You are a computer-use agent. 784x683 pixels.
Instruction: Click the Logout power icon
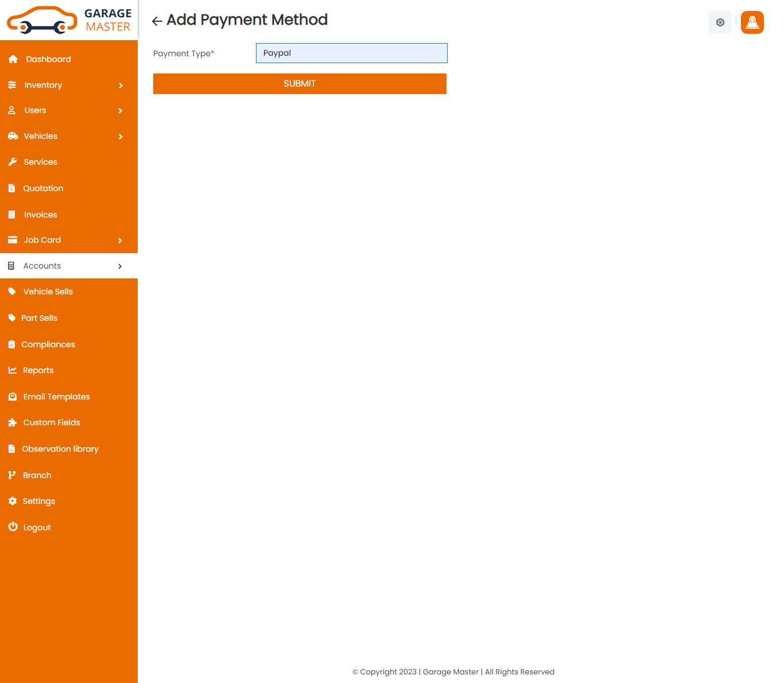(x=13, y=526)
